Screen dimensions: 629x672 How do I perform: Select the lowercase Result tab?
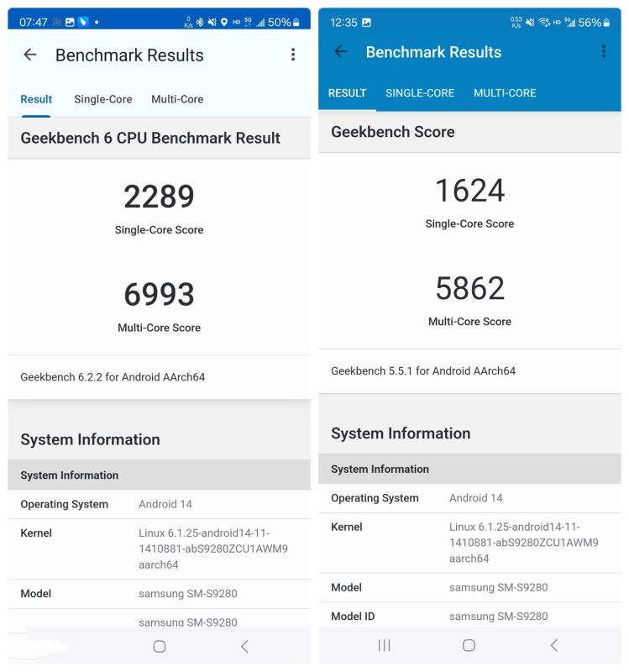click(x=36, y=99)
